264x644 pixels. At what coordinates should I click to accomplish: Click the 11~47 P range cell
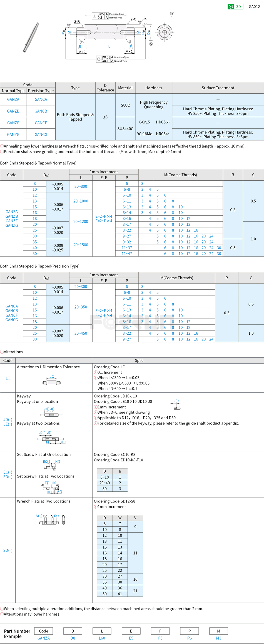127,253
